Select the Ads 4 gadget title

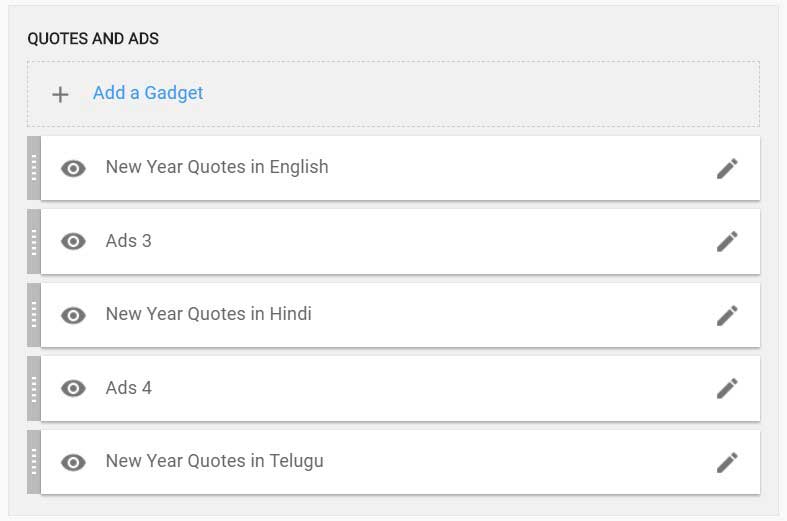click(x=128, y=388)
